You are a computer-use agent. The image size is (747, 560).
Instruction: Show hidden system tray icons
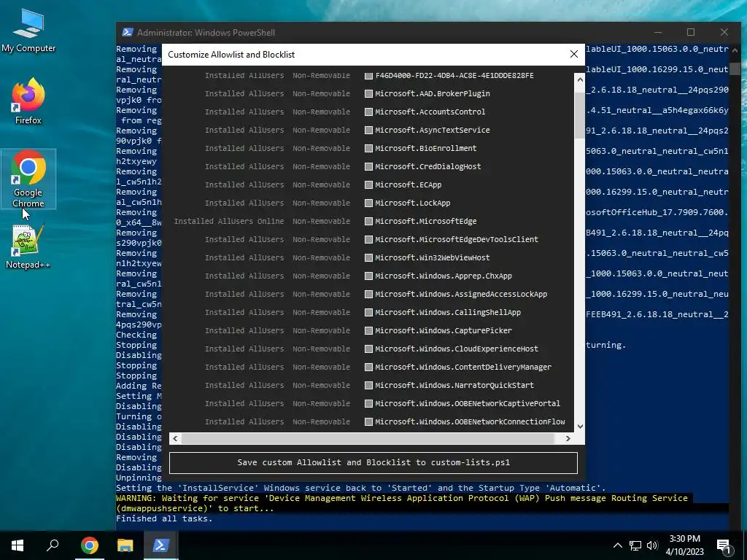click(x=617, y=545)
